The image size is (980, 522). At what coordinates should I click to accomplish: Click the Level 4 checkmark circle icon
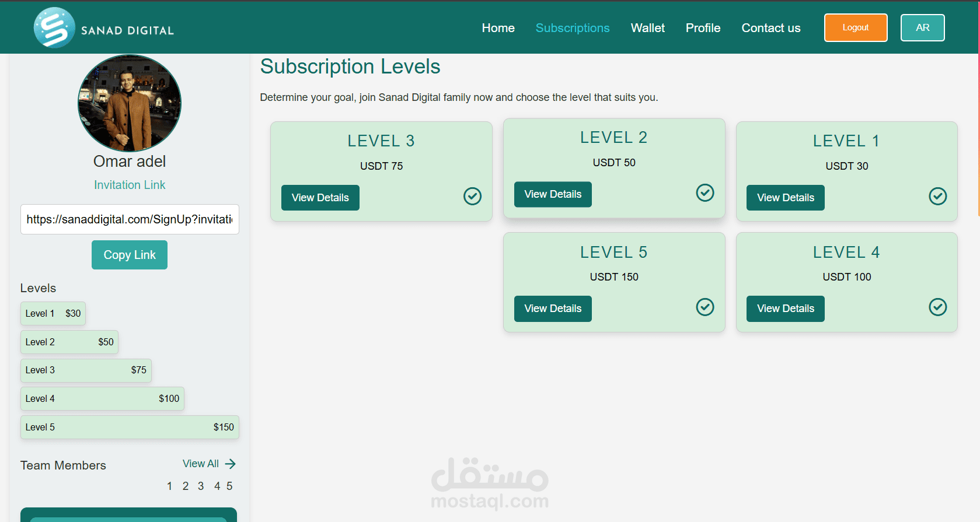[937, 307]
